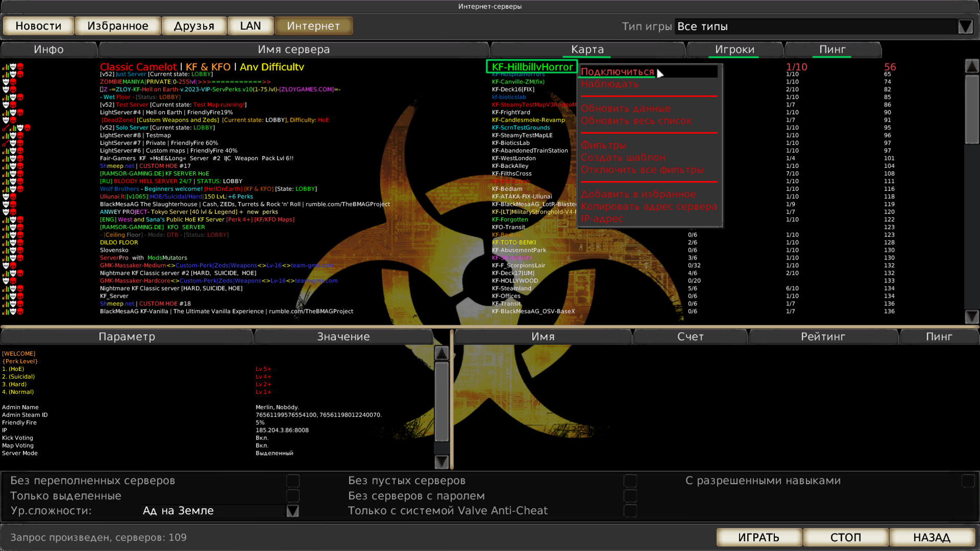This screenshot has height=551, width=980.
Task: Click the VAC shield in the Wolf Brothers row
Action: pyautogui.click(x=13, y=189)
